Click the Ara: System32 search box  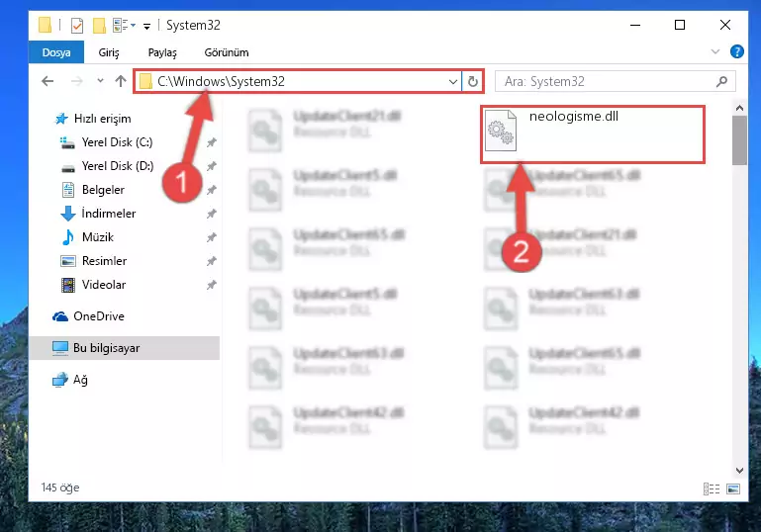615,81
